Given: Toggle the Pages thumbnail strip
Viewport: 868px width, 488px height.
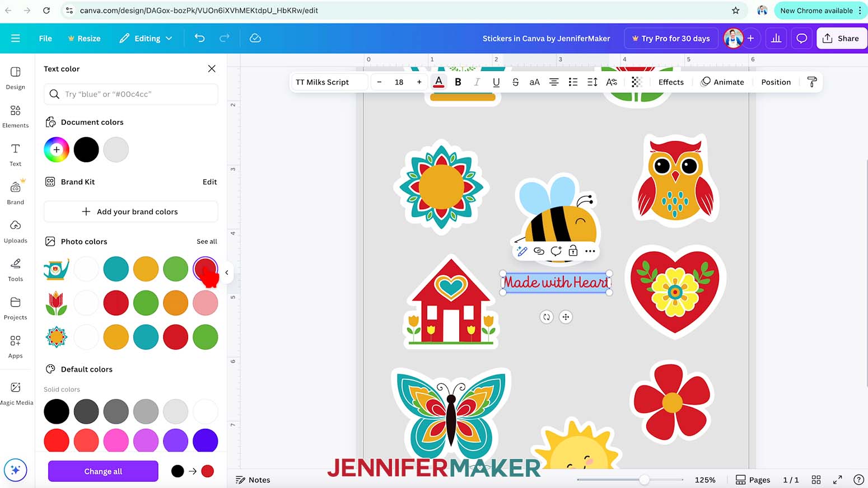Looking at the screenshot, I should click(x=753, y=480).
